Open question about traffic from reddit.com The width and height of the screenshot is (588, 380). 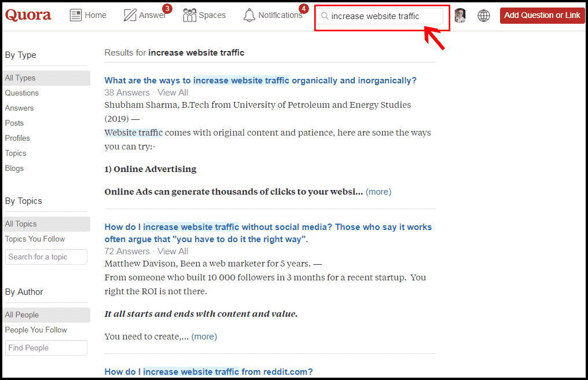pyautogui.click(x=208, y=372)
